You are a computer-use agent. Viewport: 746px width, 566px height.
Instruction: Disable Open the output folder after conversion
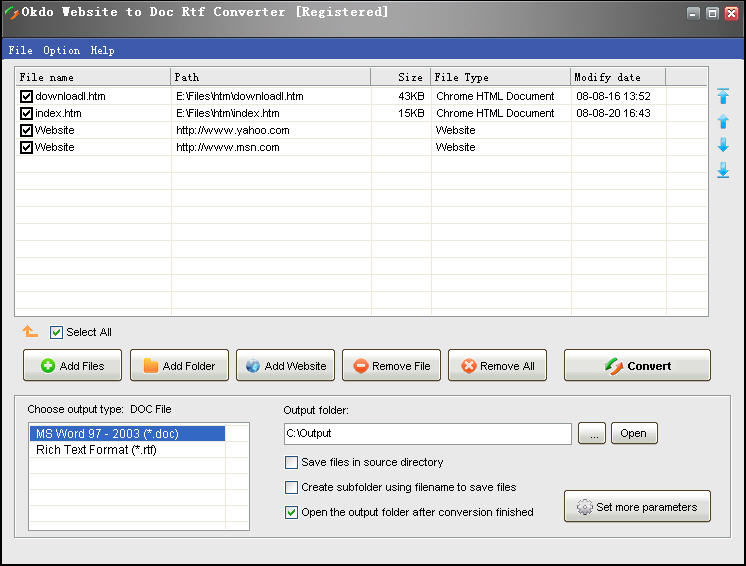click(x=291, y=512)
